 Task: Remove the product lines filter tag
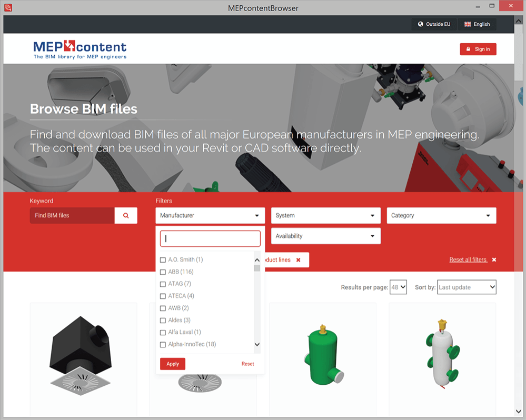(298, 260)
